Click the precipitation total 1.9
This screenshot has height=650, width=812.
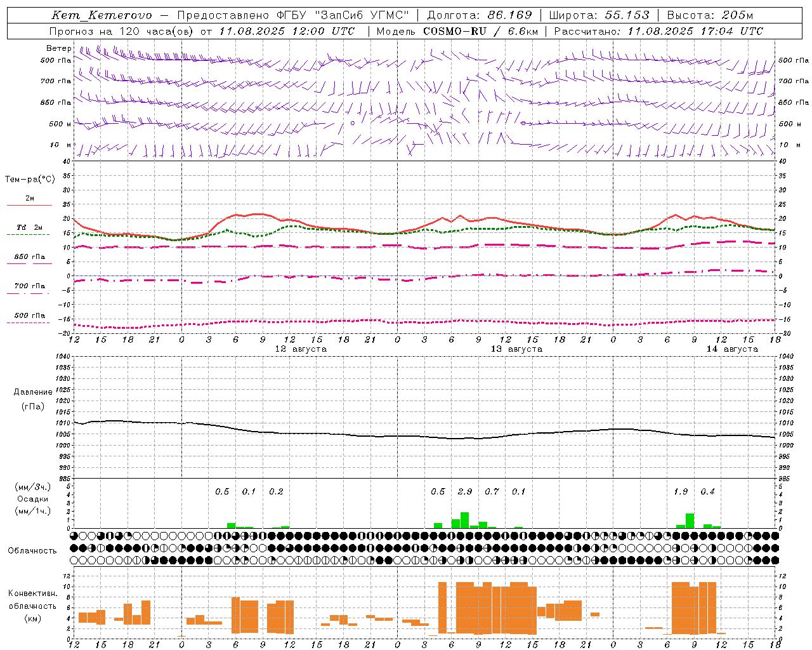point(681,492)
